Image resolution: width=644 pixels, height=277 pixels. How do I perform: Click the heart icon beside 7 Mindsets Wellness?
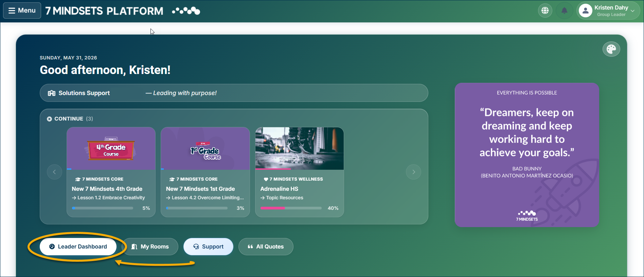pos(266,179)
